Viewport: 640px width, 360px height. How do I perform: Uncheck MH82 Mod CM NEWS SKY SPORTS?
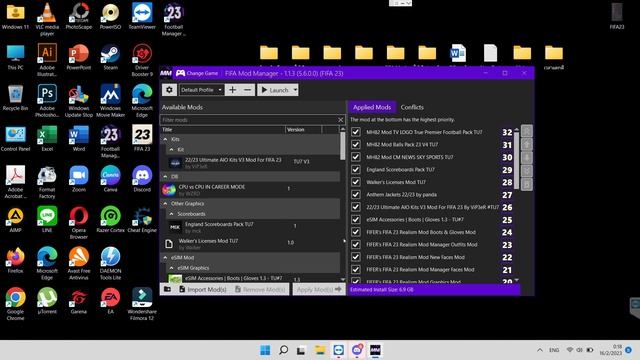pos(356,157)
